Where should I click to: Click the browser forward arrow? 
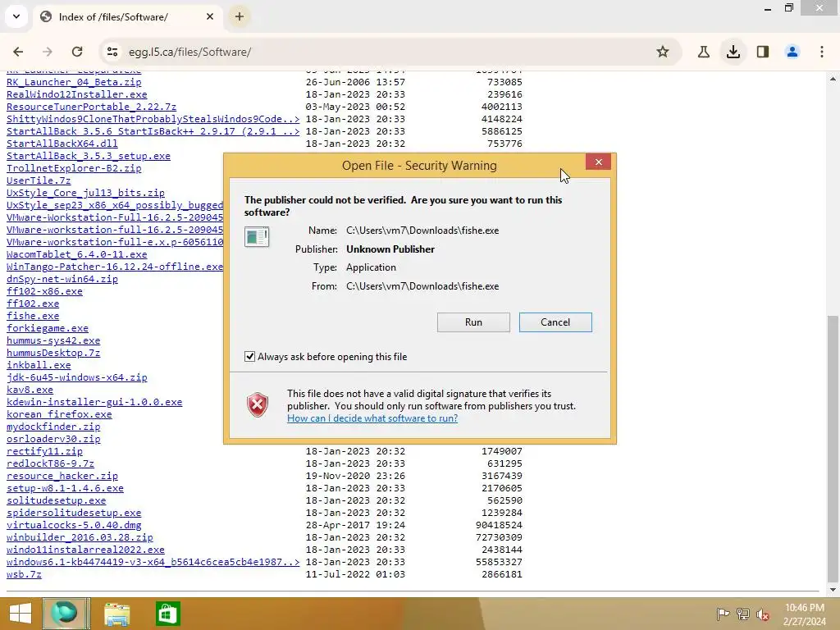click(48, 52)
